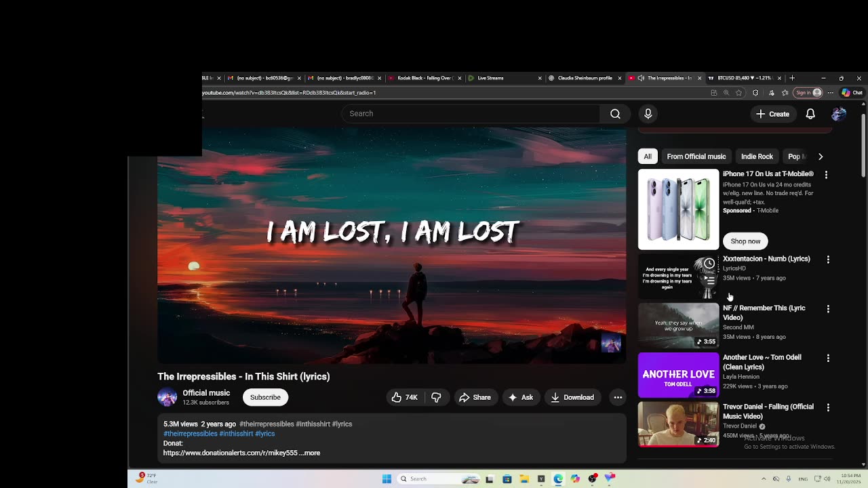Select the All filter chip
The height and width of the screenshot is (488, 868).
click(x=648, y=157)
